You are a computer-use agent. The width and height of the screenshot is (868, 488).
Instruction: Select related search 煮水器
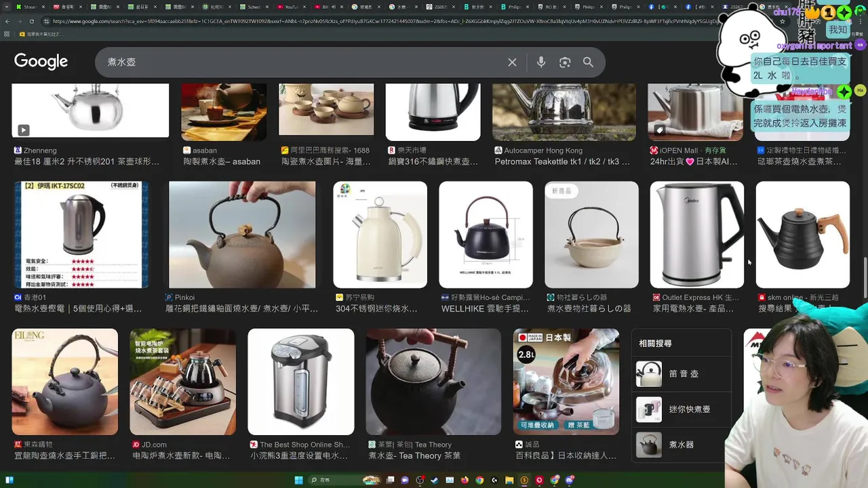[681, 445]
